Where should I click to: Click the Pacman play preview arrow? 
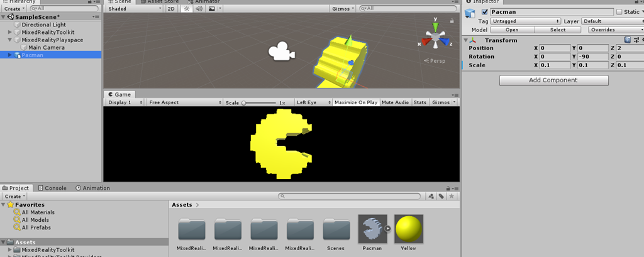(388, 229)
